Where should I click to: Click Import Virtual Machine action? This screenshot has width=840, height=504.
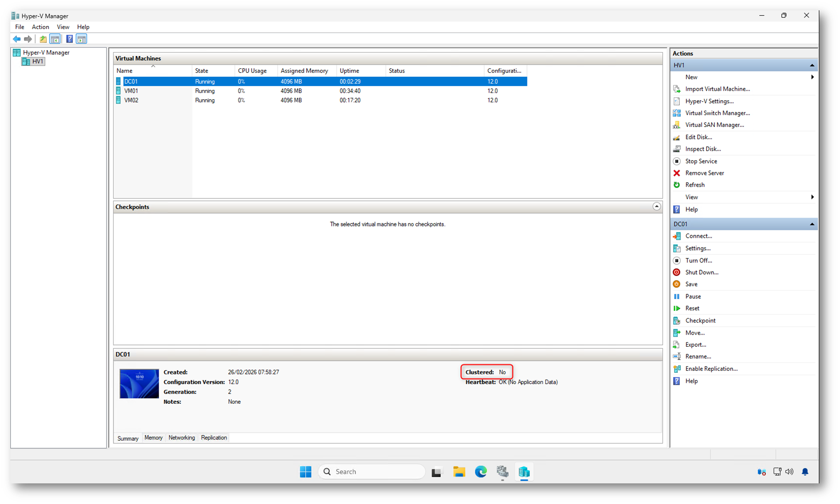pyautogui.click(x=717, y=89)
